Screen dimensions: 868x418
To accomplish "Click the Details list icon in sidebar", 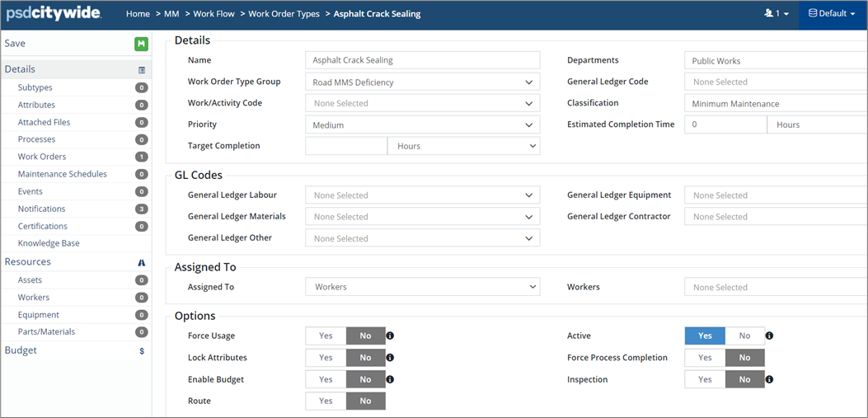I will (x=142, y=70).
